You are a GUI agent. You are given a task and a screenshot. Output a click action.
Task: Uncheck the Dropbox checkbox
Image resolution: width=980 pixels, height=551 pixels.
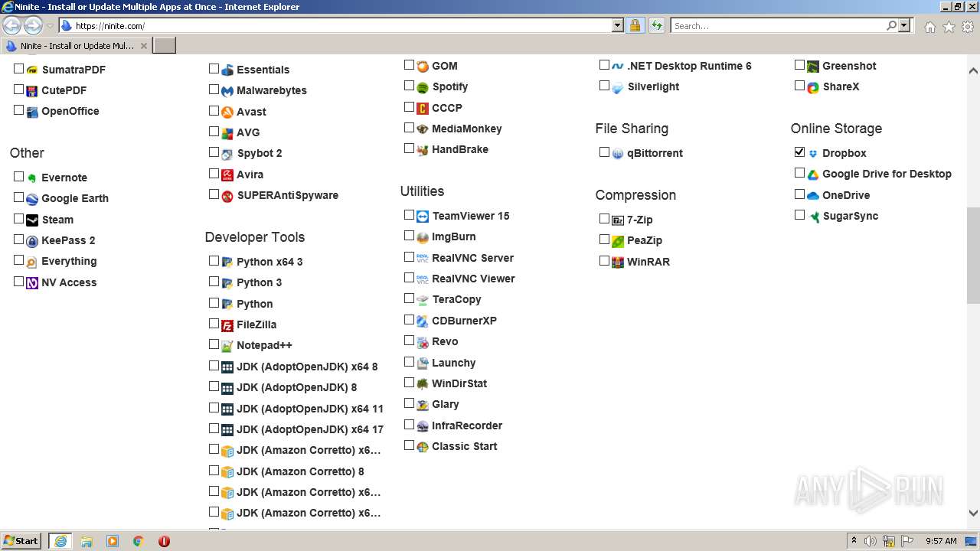[799, 152]
